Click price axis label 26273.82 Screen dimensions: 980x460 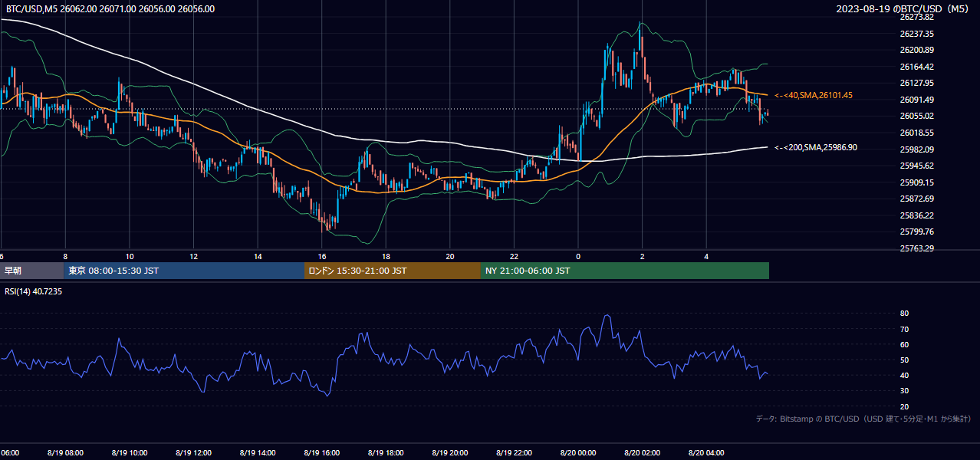[x=916, y=17]
